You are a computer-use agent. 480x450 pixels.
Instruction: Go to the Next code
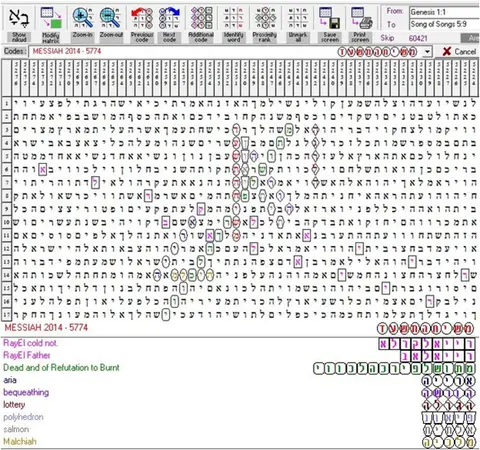[169, 18]
